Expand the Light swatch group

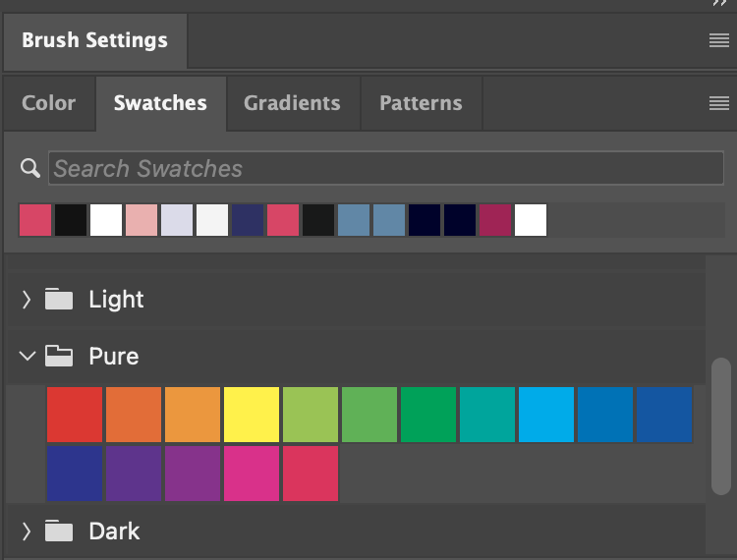click(27, 300)
